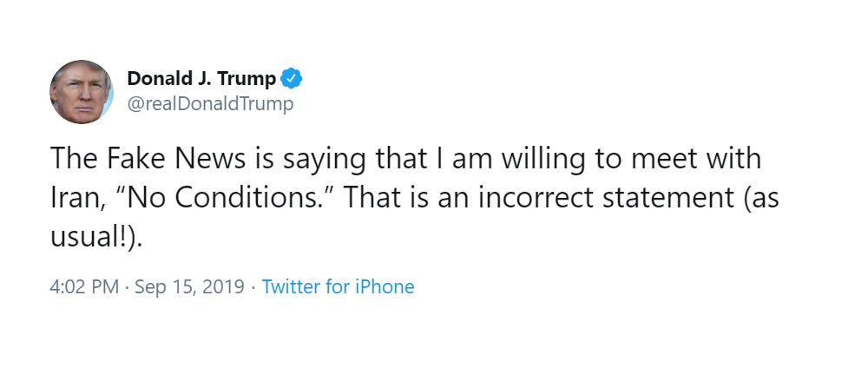
Task: Open the circular profile avatar photo
Action: (82, 91)
